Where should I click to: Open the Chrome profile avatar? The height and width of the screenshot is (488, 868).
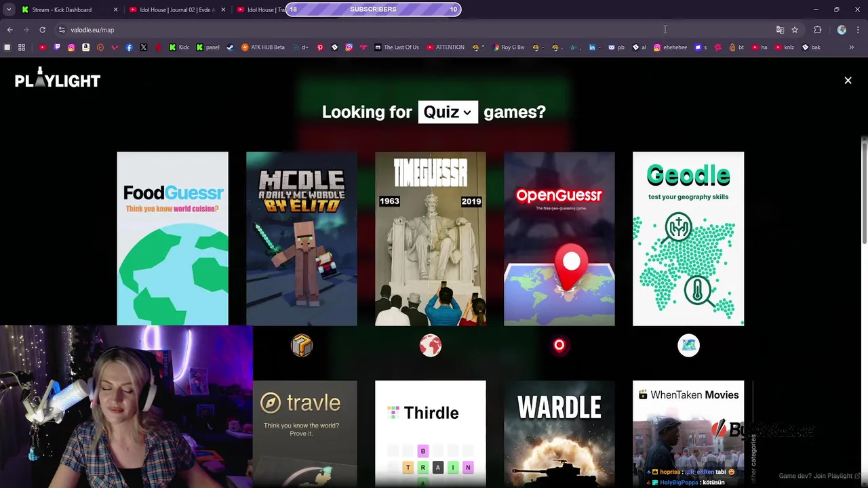tap(842, 30)
